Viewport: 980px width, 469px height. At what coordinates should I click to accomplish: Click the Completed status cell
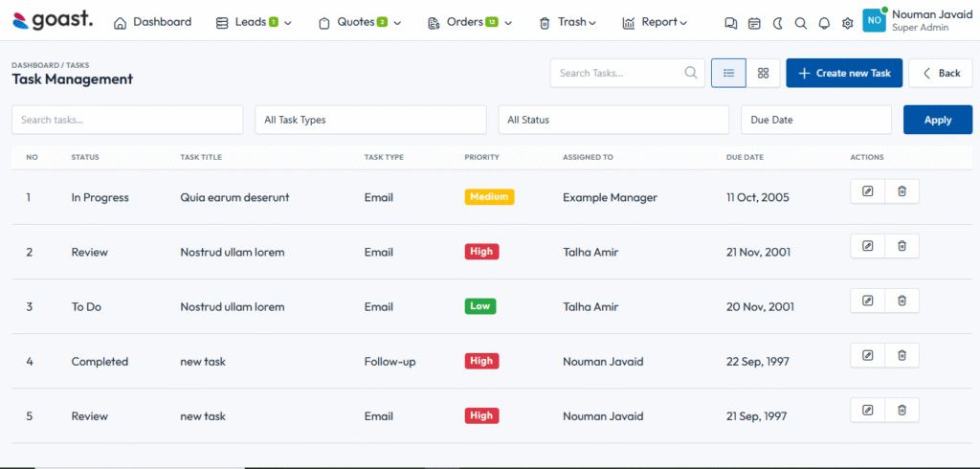[x=100, y=362]
